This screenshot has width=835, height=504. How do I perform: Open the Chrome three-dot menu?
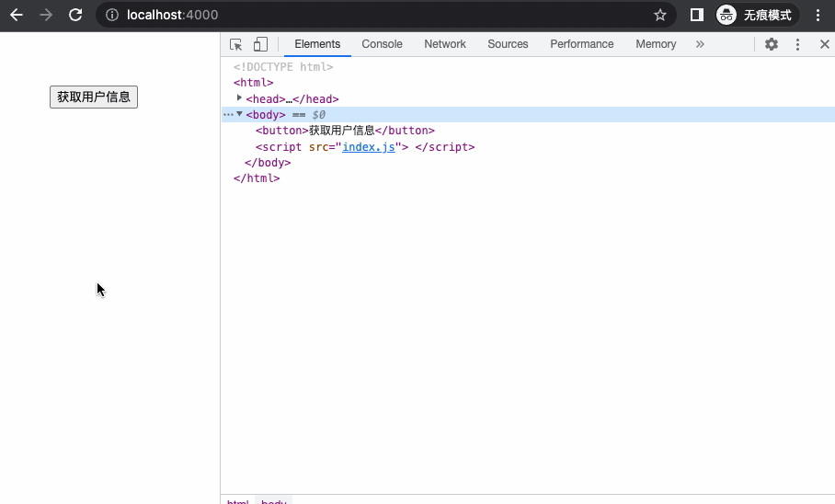(x=818, y=15)
